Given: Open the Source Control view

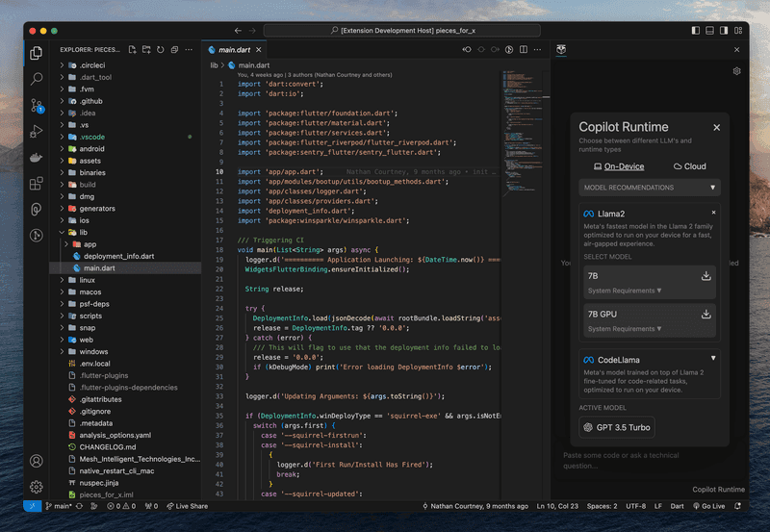Looking at the screenshot, I should [36, 105].
